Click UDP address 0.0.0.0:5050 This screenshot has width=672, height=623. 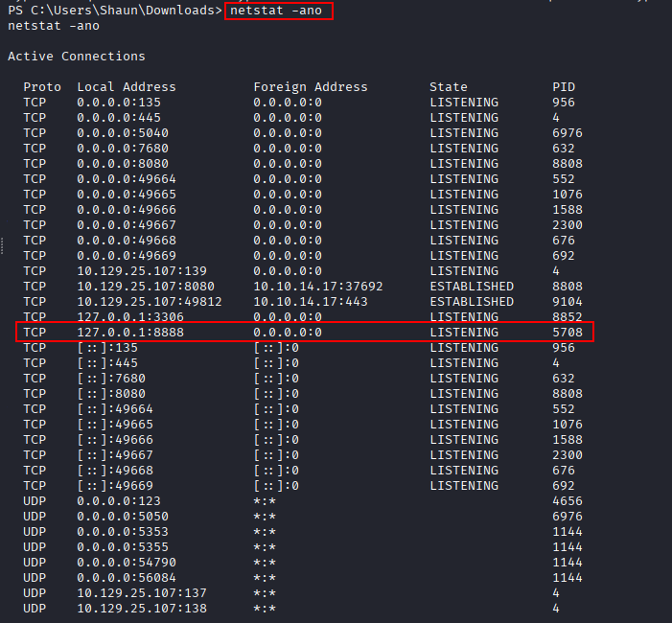(x=123, y=517)
